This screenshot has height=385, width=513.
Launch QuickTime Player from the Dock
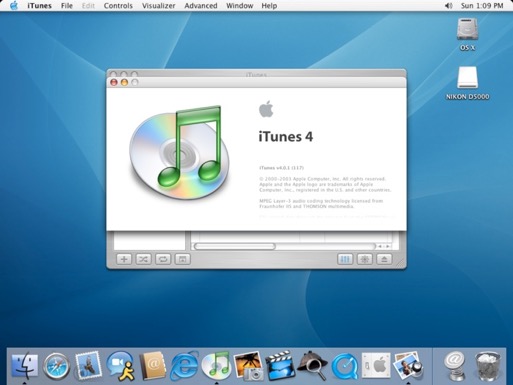[344, 367]
